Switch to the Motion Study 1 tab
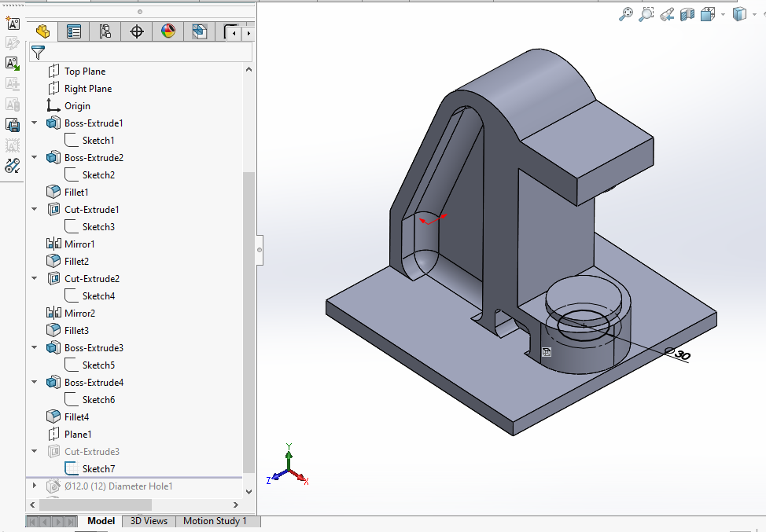766x532 pixels. pyautogui.click(x=215, y=521)
